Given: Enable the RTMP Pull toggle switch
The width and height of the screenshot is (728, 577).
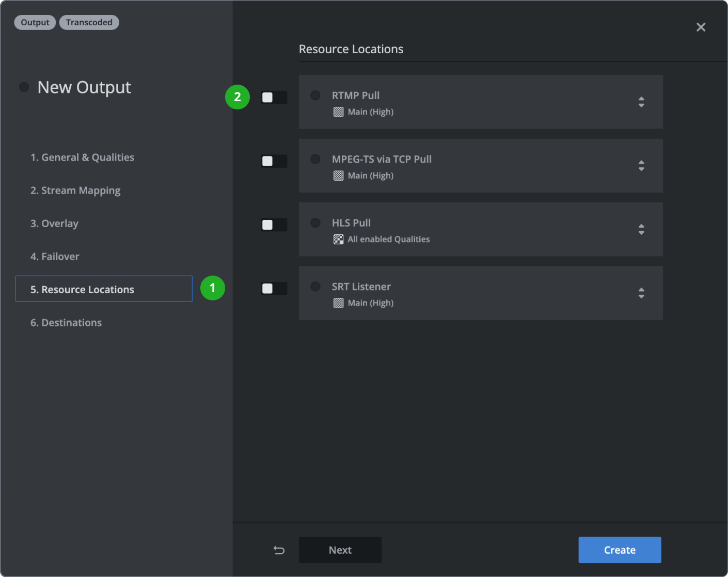Looking at the screenshot, I should pos(274,98).
